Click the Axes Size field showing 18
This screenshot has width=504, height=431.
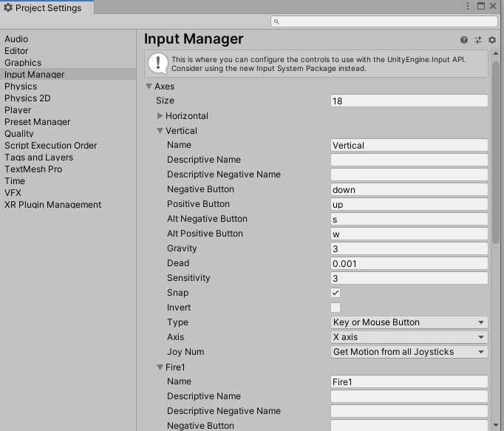point(409,101)
